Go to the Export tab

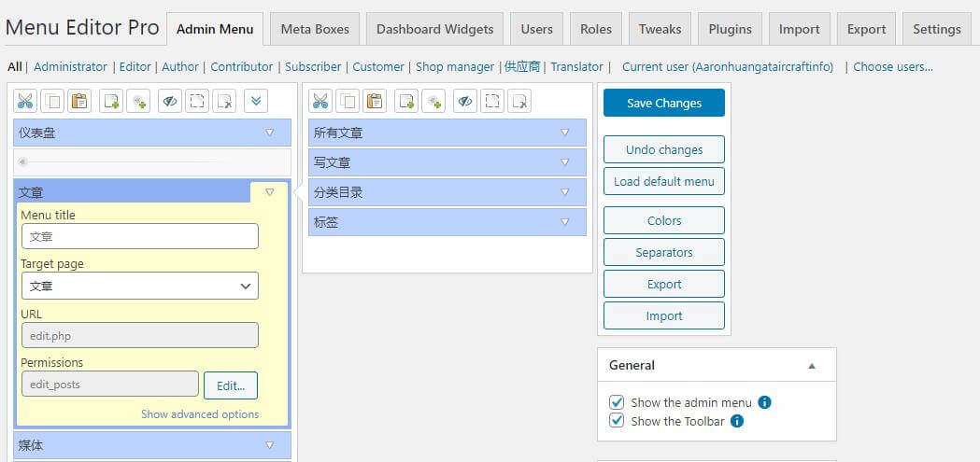click(866, 29)
